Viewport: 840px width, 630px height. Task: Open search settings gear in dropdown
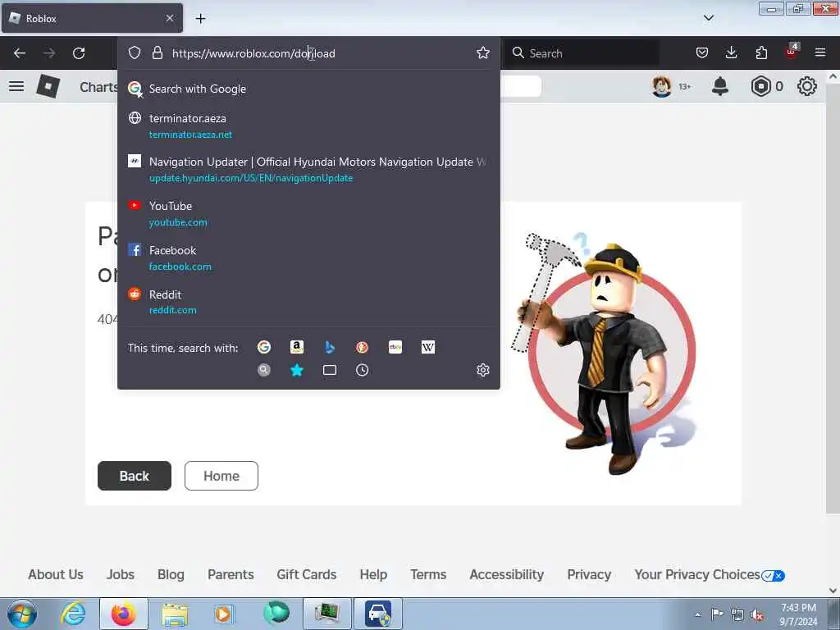point(482,370)
